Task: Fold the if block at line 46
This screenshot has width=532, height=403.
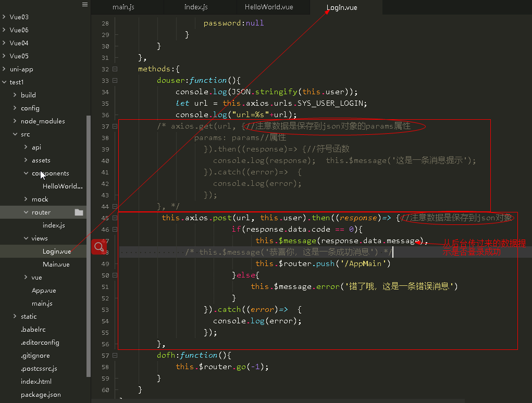Action: (x=115, y=229)
